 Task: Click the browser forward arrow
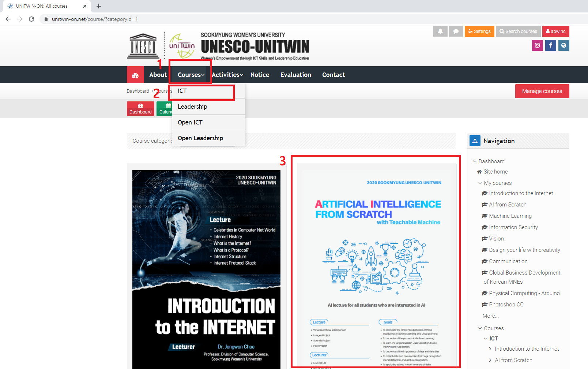click(x=20, y=19)
